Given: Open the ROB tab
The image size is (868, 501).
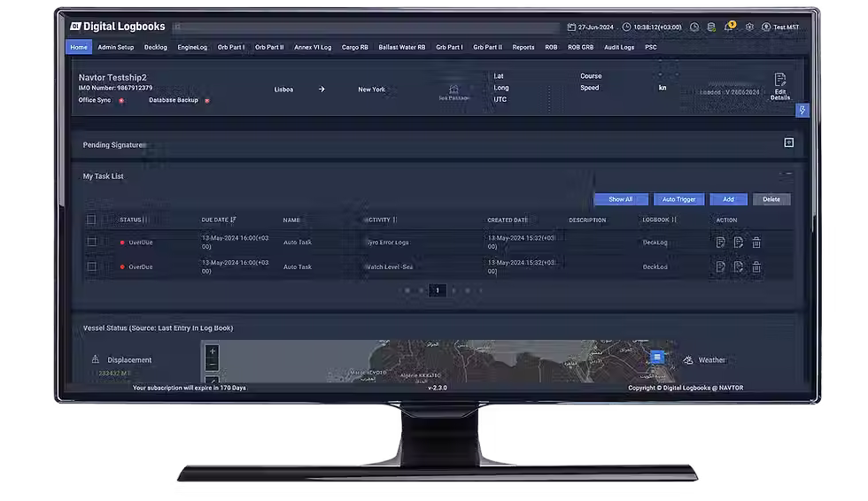Looking at the screenshot, I should [x=551, y=47].
